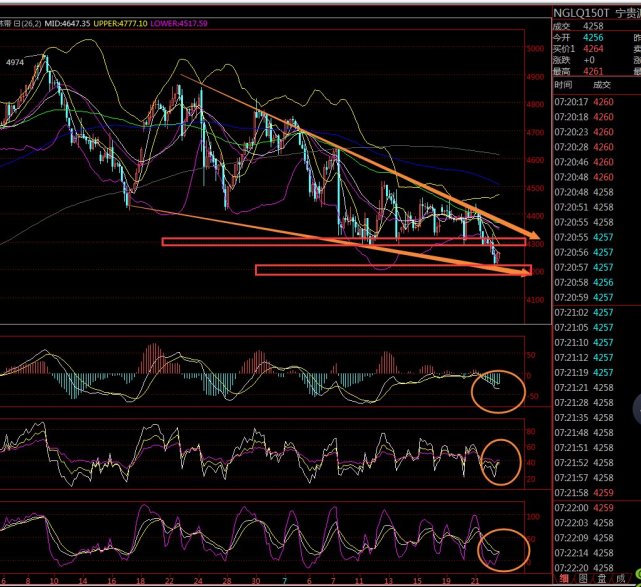Click the 涨跌 value +0
Image resolution: width=641 pixels, height=587 pixels.
(589, 60)
